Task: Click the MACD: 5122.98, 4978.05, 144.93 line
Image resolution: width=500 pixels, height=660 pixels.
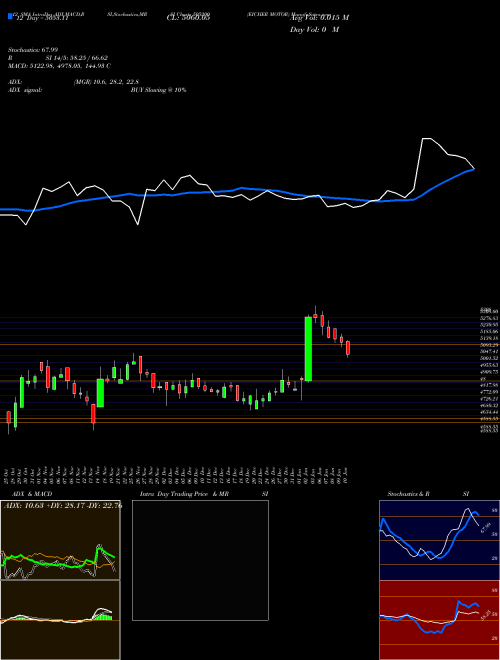Action: (59, 66)
